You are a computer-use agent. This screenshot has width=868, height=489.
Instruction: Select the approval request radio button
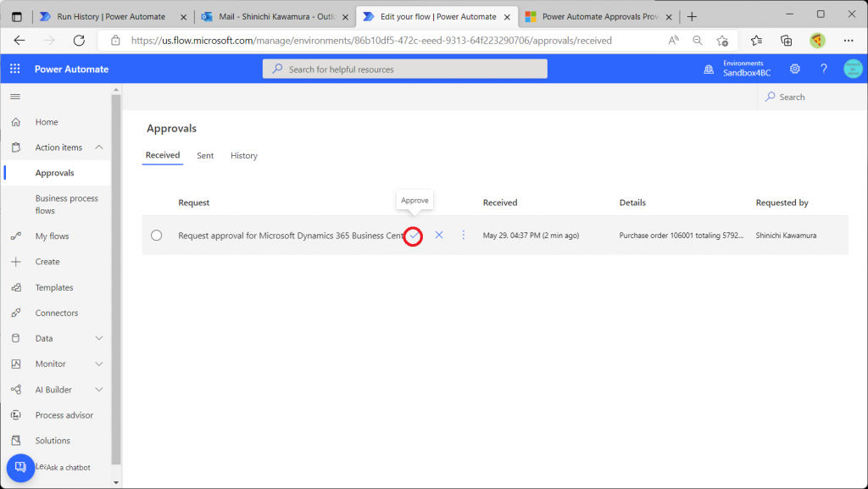tap(157, 235)
